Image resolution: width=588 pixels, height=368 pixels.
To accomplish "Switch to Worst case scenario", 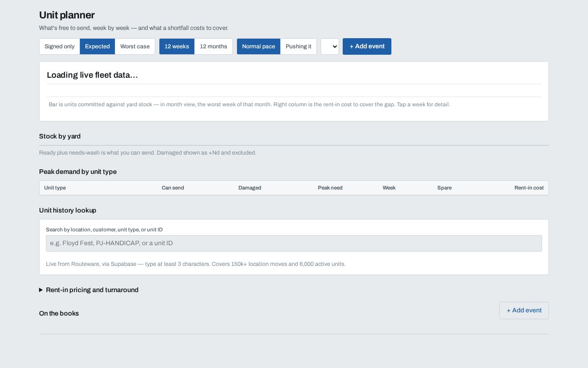I will click(135, 46).
